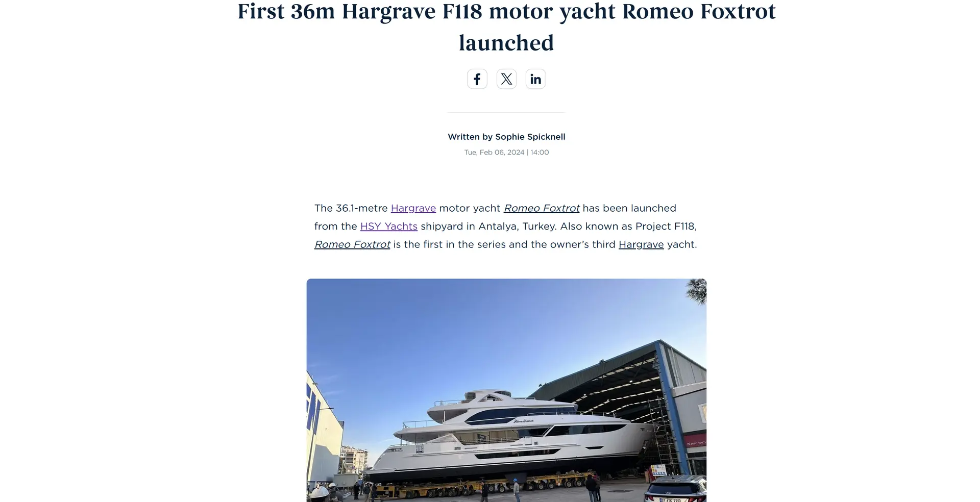The width and height of the screenshot is (980, 502).
Task: Click the tree branches in photo corner
Action: pos(696,292)
